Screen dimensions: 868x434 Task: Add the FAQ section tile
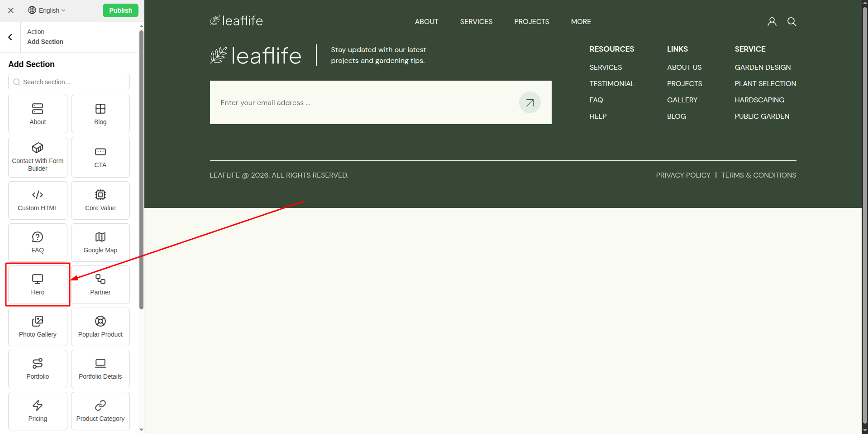38,242
